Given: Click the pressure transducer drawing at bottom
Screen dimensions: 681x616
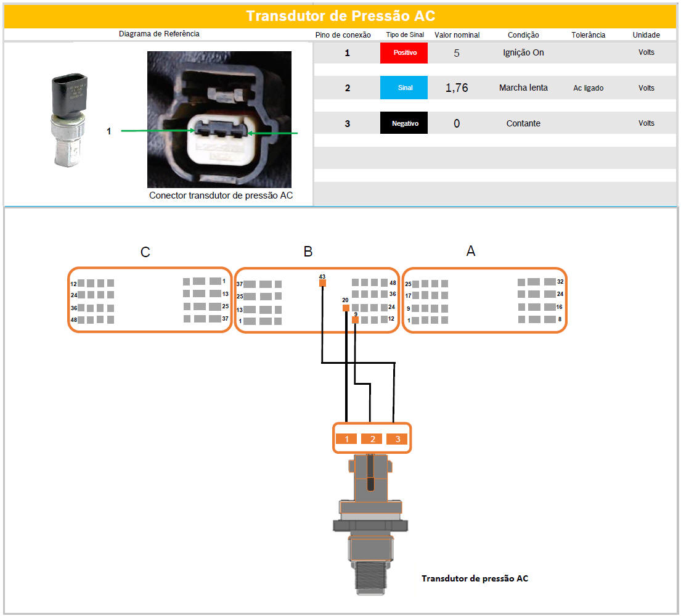Looking at the screenshot, I should coord(370,524).
